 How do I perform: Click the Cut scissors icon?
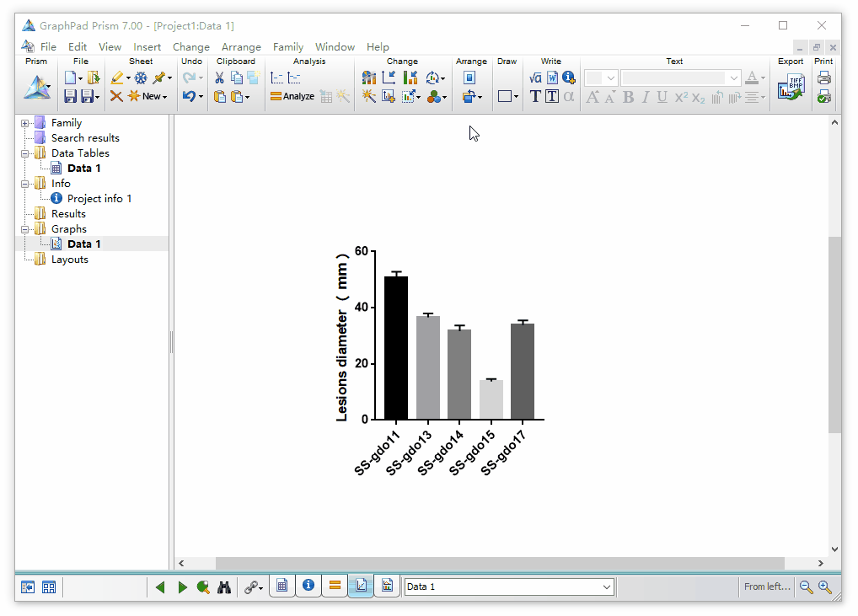point(219,78)
